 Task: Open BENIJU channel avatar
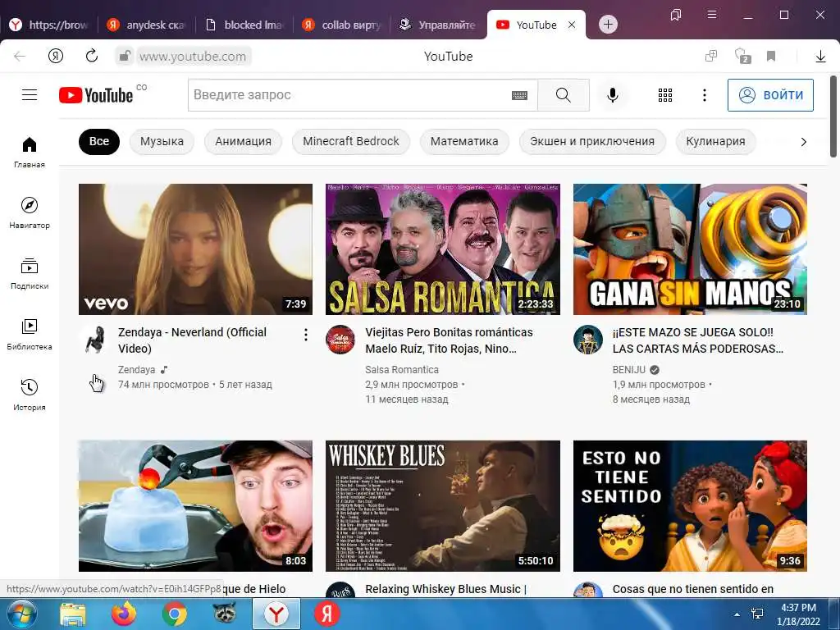[x=587, y=340]
